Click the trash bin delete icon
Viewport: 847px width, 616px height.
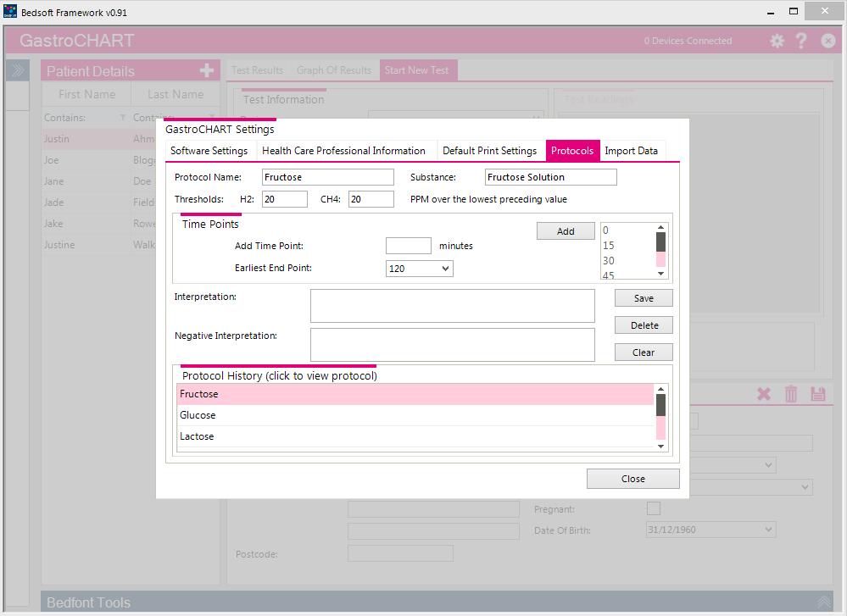click(x=790, y=393)
